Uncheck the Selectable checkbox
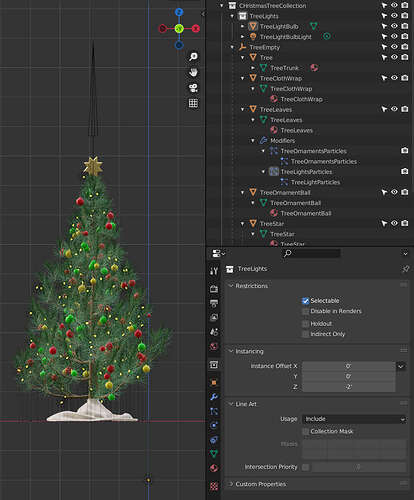Viewport: 414px width, 500px height. click(x=305, y=301)
